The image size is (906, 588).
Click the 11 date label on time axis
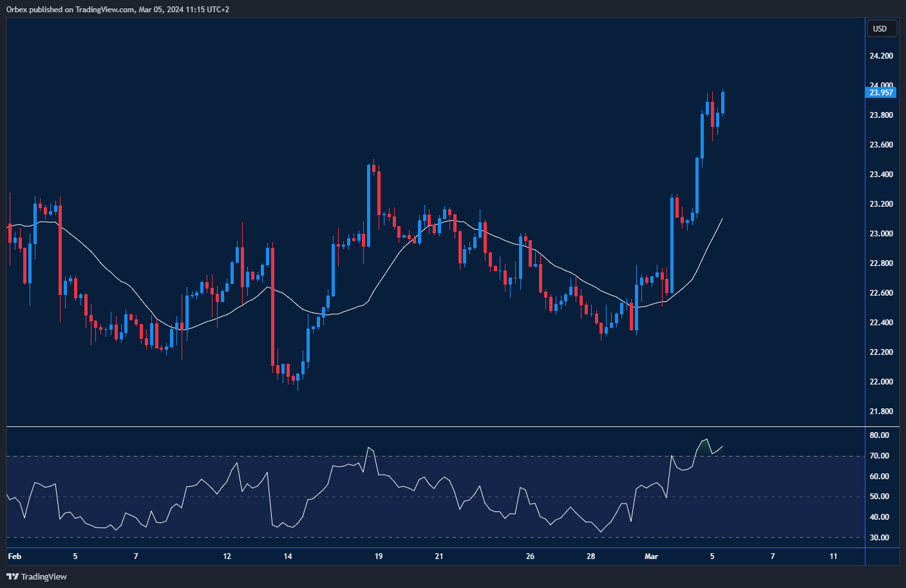[x=833, y=556]
